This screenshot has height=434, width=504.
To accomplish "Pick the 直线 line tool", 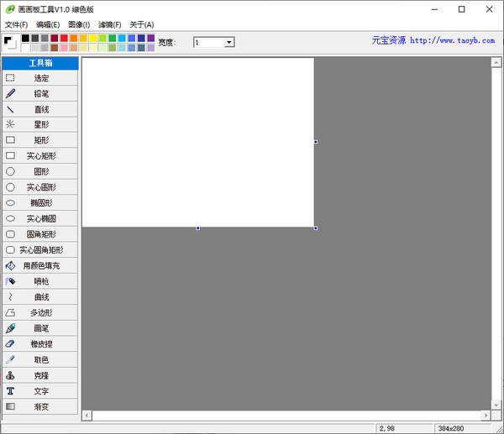I will coord(40,109).
